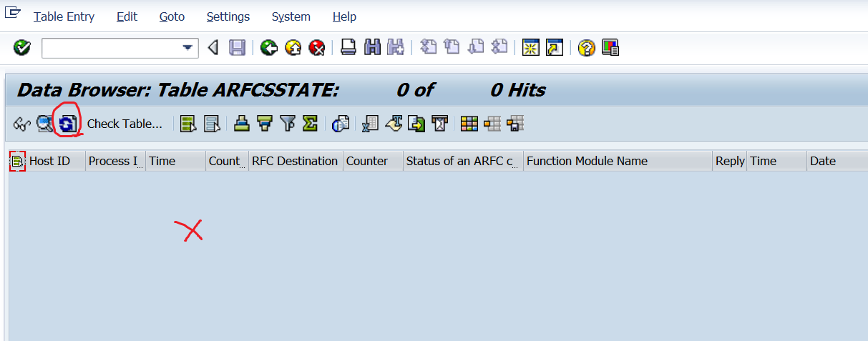The width and height of the screenshot is (868, 341).
Task: Click the Display glasses icon
Action: [22, 124]
